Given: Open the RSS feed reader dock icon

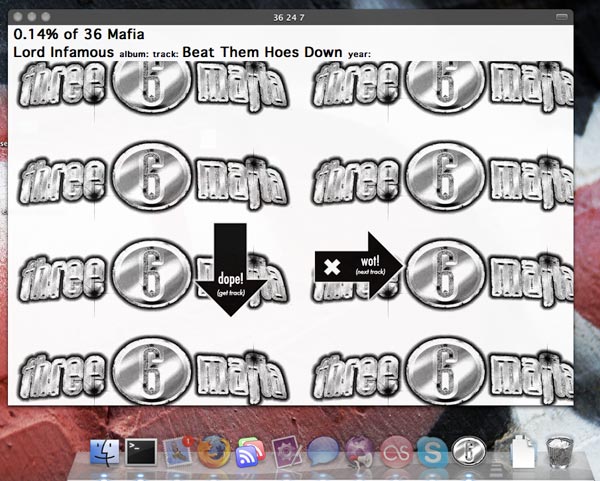Looking at the screenshot, I should (251, 453).
